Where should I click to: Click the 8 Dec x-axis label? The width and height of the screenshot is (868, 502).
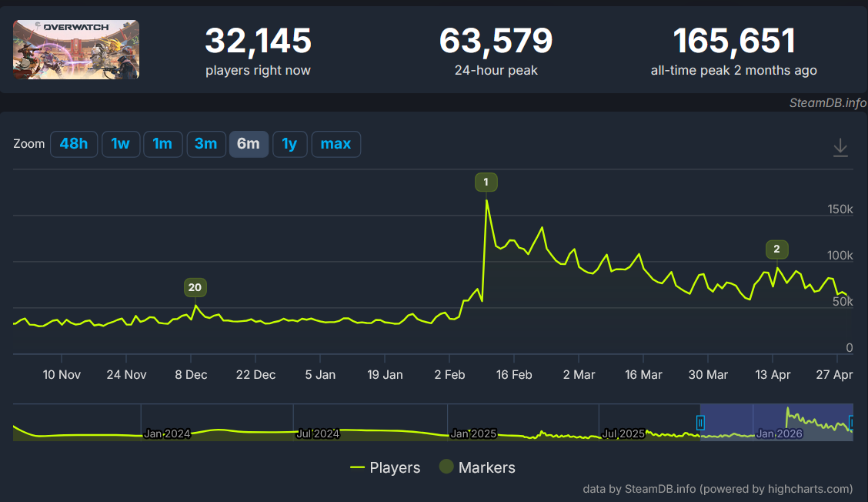(x=191, y=374)
